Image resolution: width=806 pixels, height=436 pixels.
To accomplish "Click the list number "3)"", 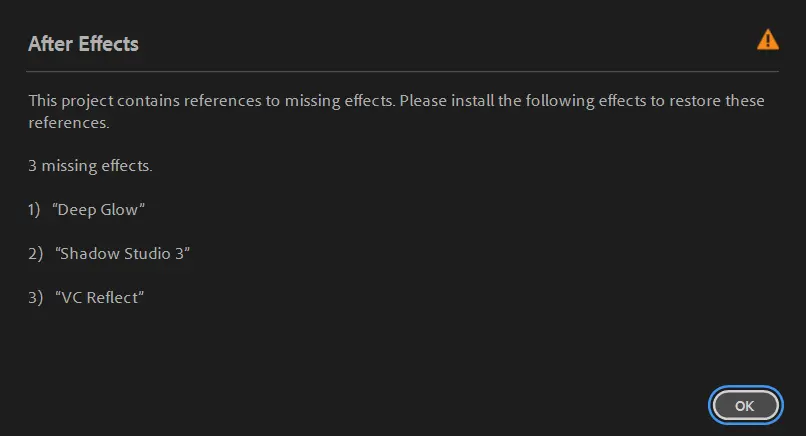I will pos(35,298).
